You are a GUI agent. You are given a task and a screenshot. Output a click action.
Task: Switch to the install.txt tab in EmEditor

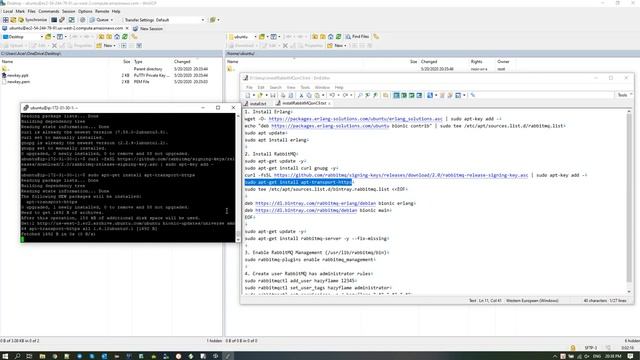pos(256,104)
